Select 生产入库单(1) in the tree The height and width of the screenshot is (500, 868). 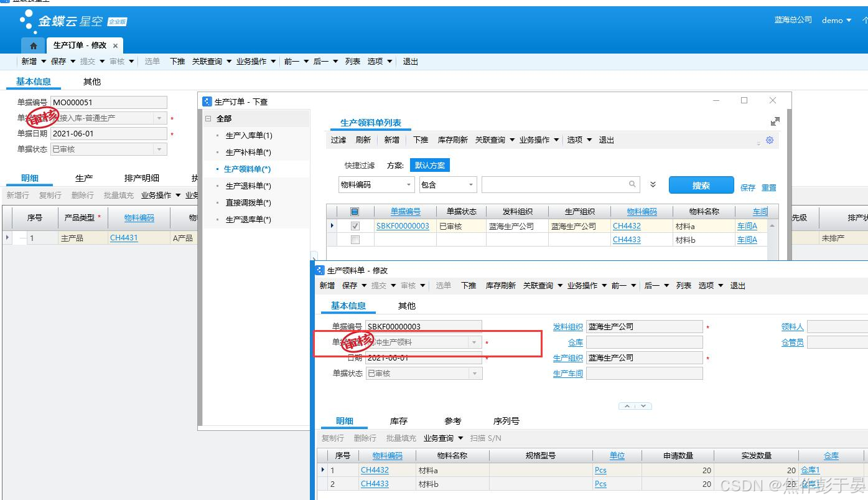click(x=249, y=135)
